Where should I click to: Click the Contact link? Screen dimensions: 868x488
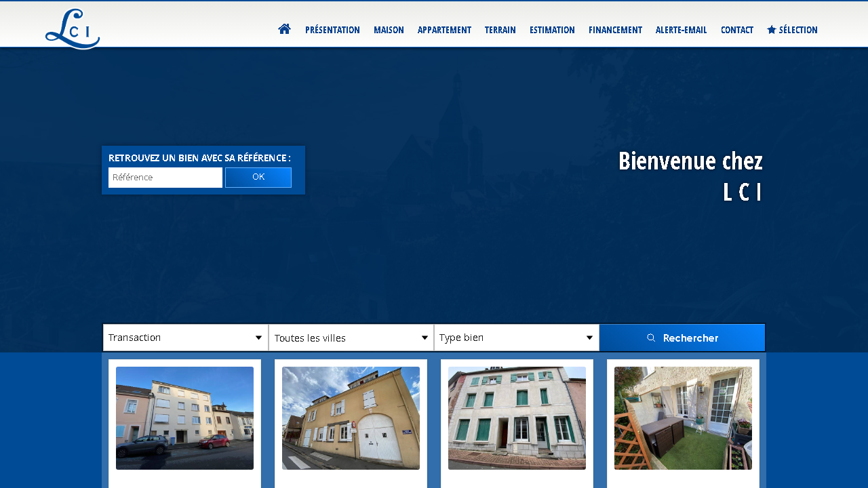point(736,30)
